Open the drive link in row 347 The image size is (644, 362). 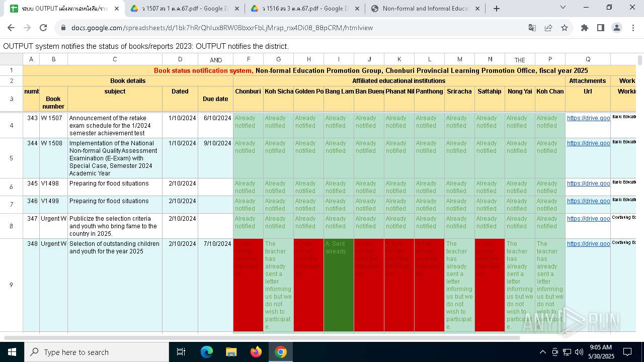tap(589, 219)
